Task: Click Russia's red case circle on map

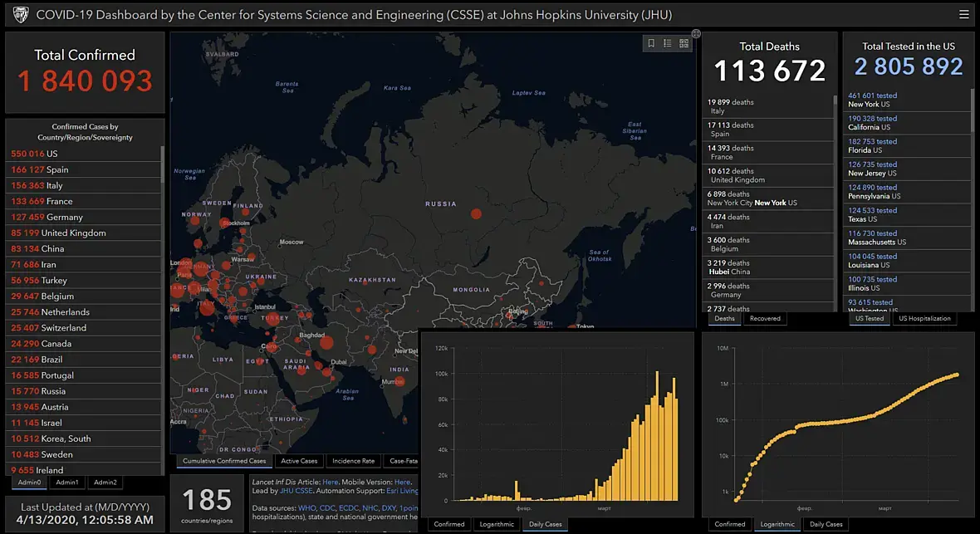Action: click(476, 213)
